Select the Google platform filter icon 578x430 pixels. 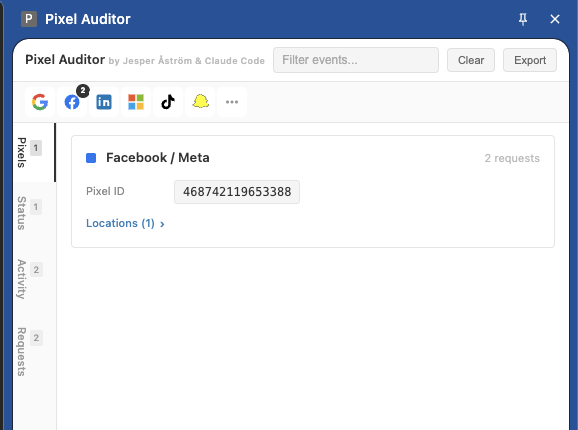tap(40, 102)
